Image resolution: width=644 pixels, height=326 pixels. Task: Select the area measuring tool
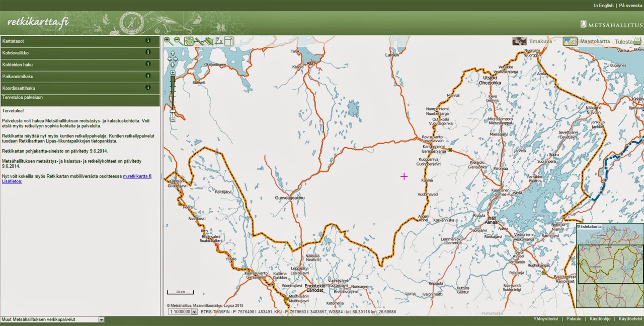click(x=209, y=41)
